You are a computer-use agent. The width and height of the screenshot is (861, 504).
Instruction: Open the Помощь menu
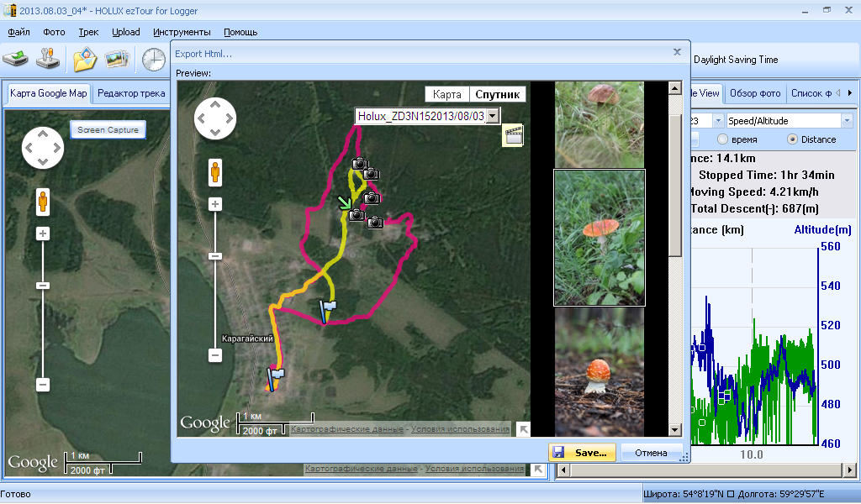[x=240, y=32]
